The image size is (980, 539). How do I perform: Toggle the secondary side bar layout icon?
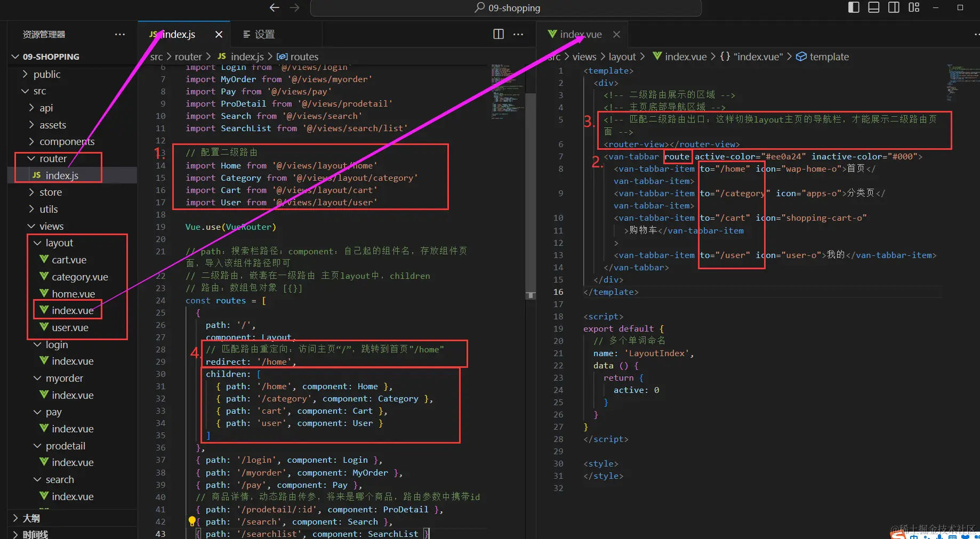click(x=894, y=7)
